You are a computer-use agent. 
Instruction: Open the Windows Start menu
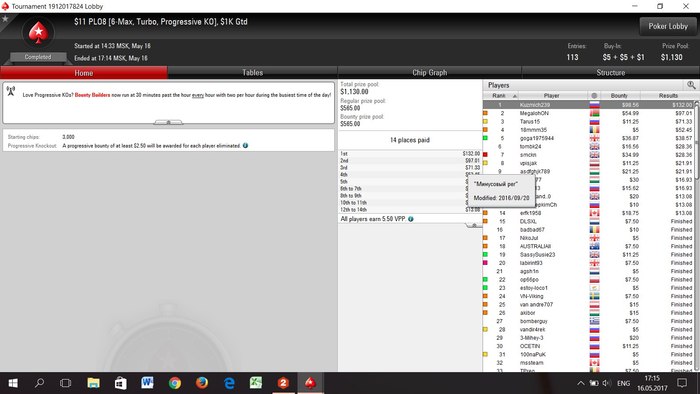coord(13,383)
